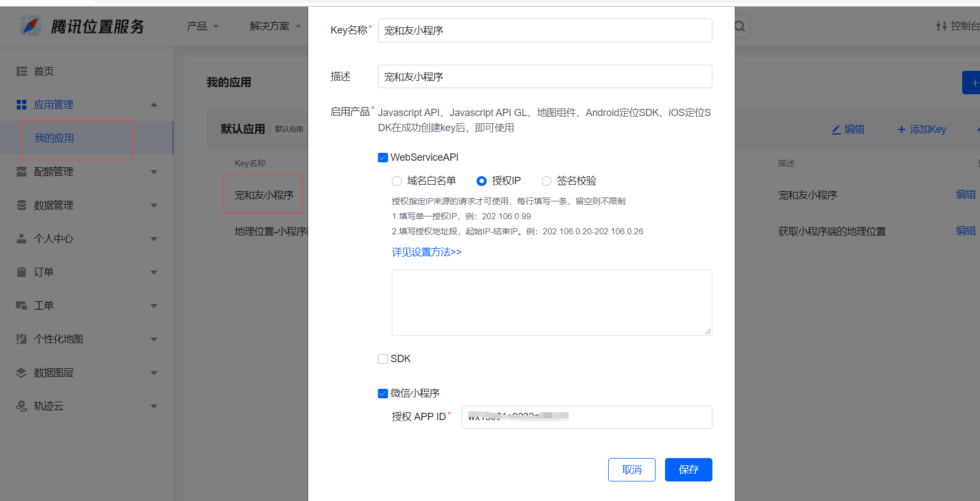Screen dimensions: 980x501
Task: Expand the 配额管理 menu arrow
Action: (154, 172)
